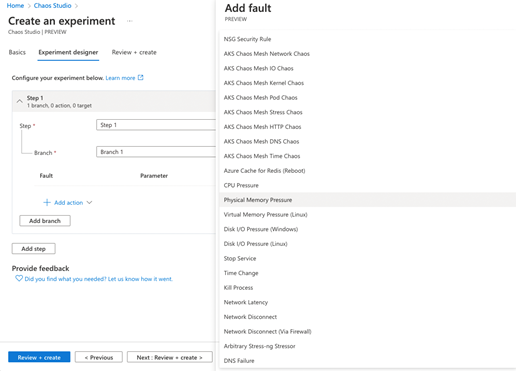
Task: Choose AKS Chaos Mesh DNS Chaos
Action: (x=368, y=142)
